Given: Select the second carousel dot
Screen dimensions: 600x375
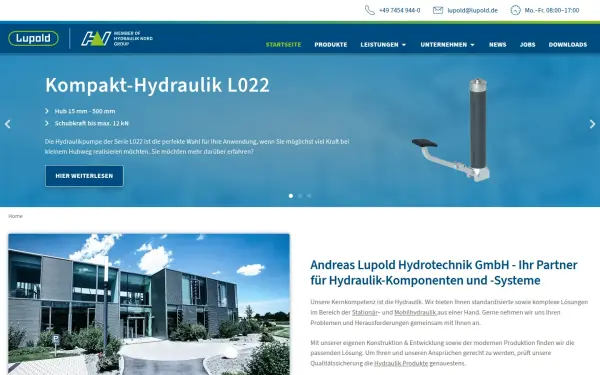Looking at the screenshot, I should pyautogui.click(x=300, y=196).
